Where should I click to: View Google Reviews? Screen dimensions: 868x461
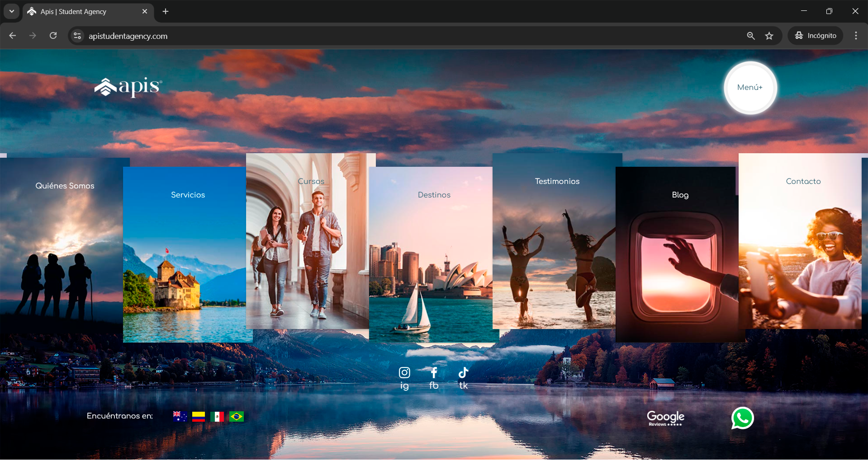665,418
